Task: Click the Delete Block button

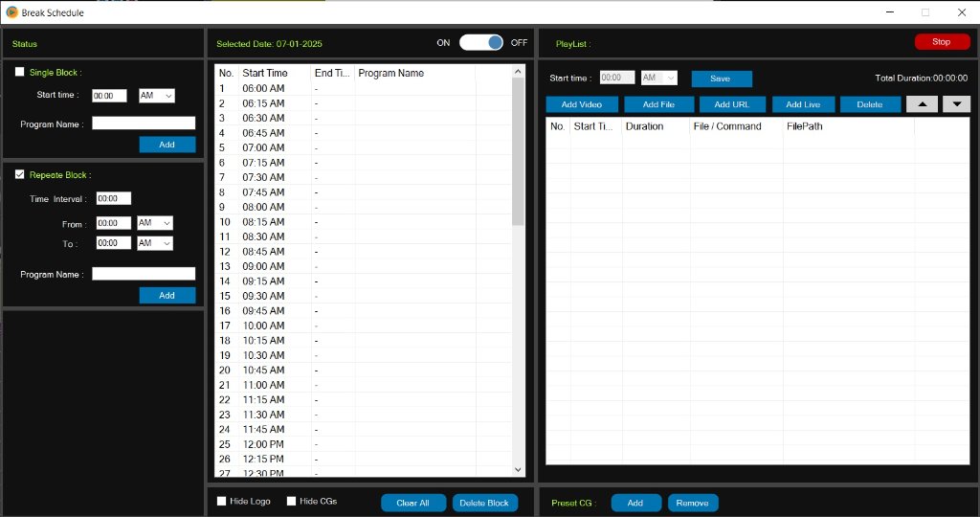Action: 484,503
